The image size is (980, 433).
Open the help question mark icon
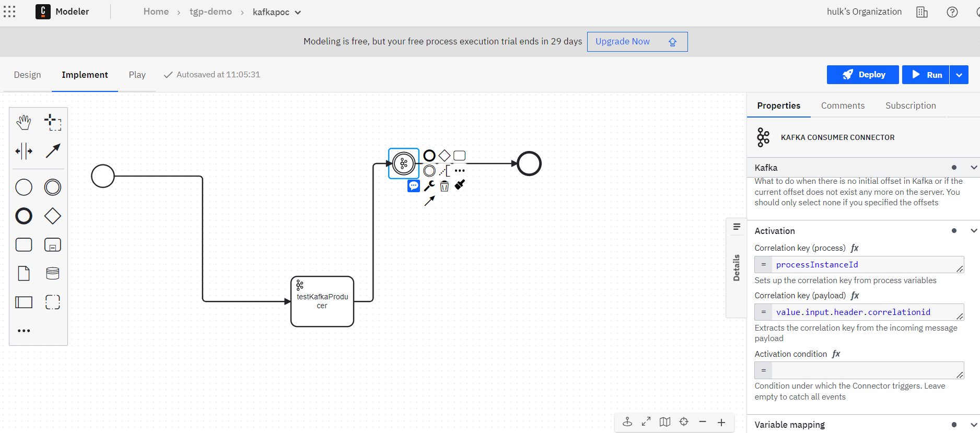[x=952, y=12]
